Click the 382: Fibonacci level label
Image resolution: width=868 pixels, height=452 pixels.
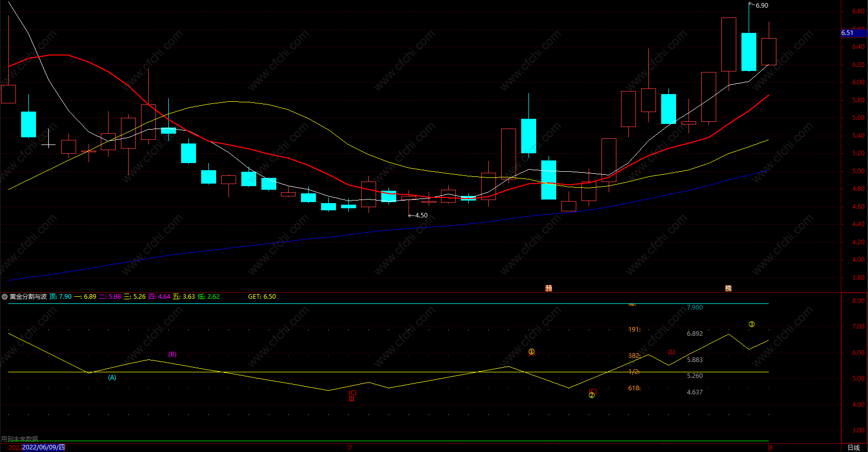[x=634, y=356]
